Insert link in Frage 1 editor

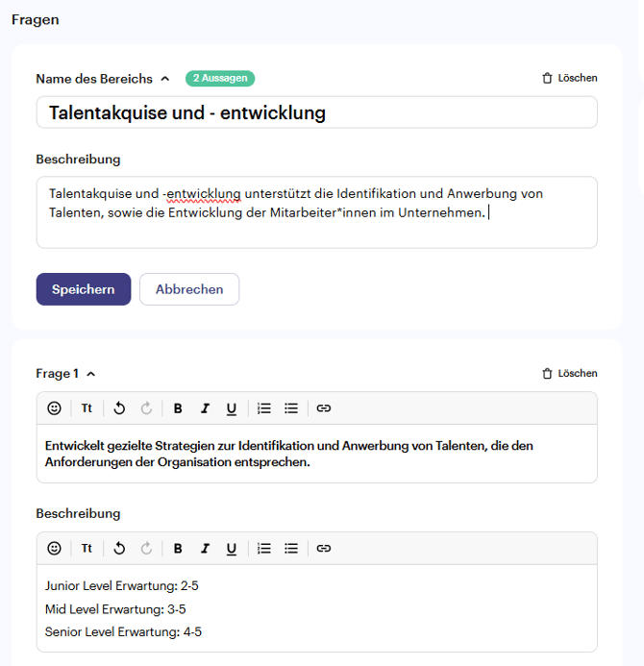[x=324, y=408]
